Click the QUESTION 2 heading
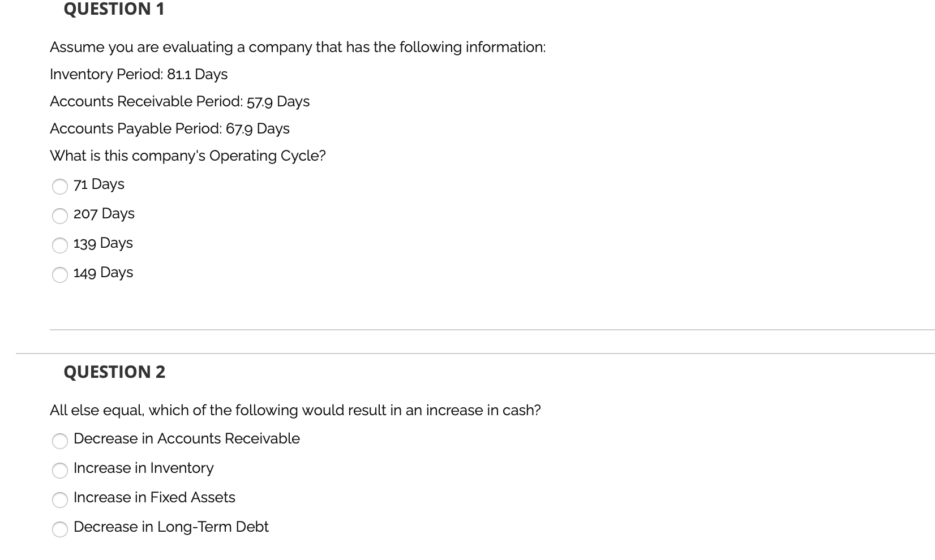This screenshot has width=935, height=560. (114, 372)
